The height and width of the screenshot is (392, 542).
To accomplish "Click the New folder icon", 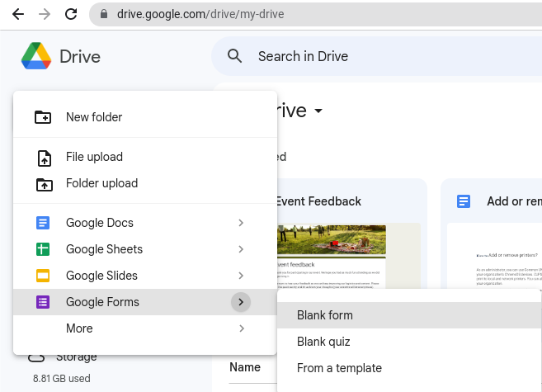I will point(43,117).
